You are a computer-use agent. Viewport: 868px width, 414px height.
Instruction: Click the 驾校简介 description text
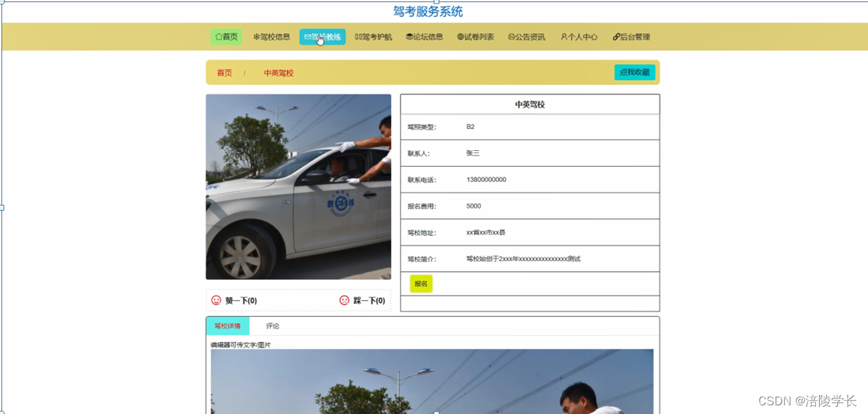point(523,259)
